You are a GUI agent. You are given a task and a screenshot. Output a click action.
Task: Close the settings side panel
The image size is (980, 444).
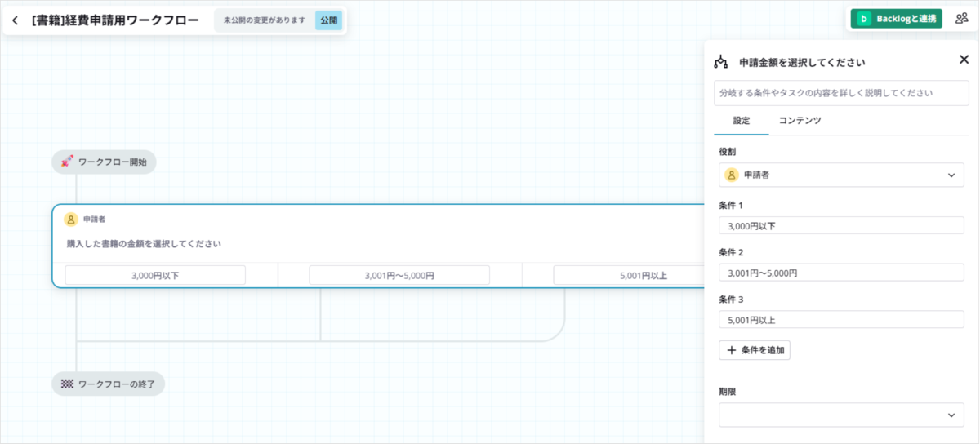(x=964, y=60)
